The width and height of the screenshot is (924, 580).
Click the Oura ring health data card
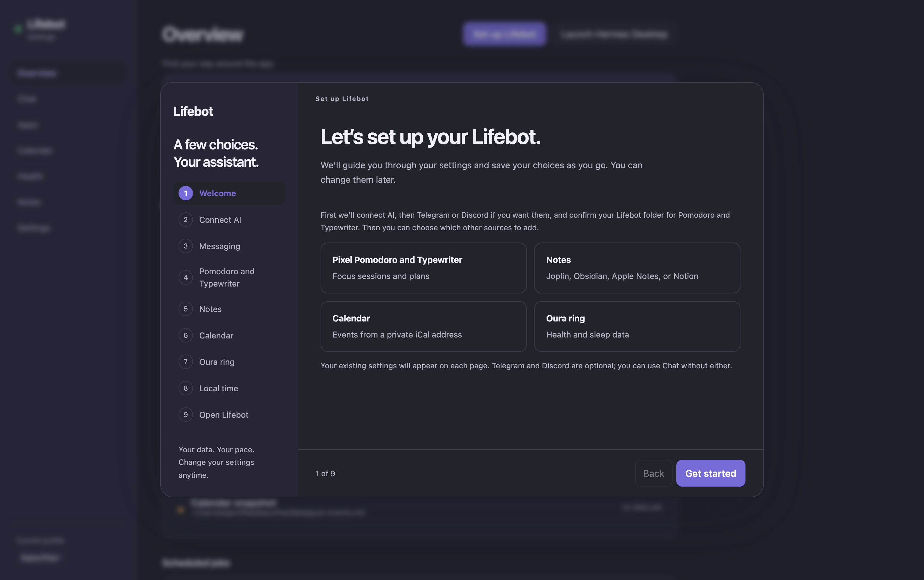tap(637, 326)
